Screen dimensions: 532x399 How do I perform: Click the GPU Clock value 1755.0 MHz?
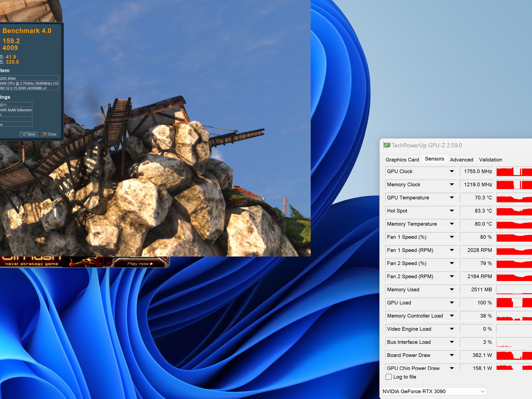pos(477,171)
